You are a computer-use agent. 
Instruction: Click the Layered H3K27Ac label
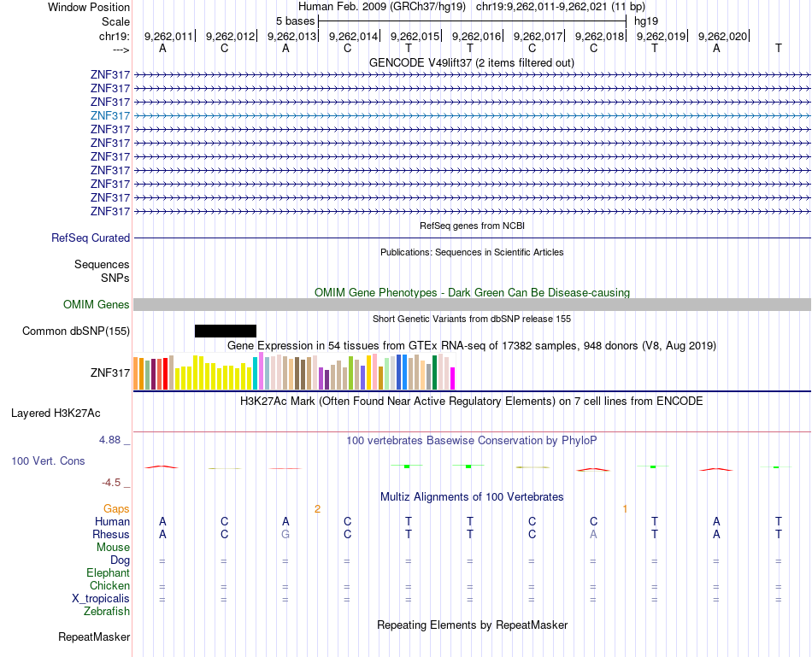click(56, 414)
